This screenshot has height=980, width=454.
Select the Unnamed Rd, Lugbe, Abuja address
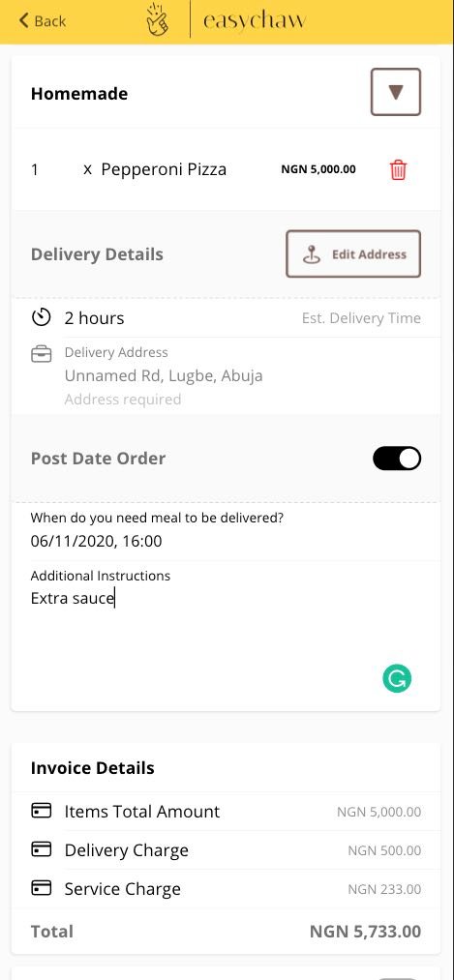(164, 376)
